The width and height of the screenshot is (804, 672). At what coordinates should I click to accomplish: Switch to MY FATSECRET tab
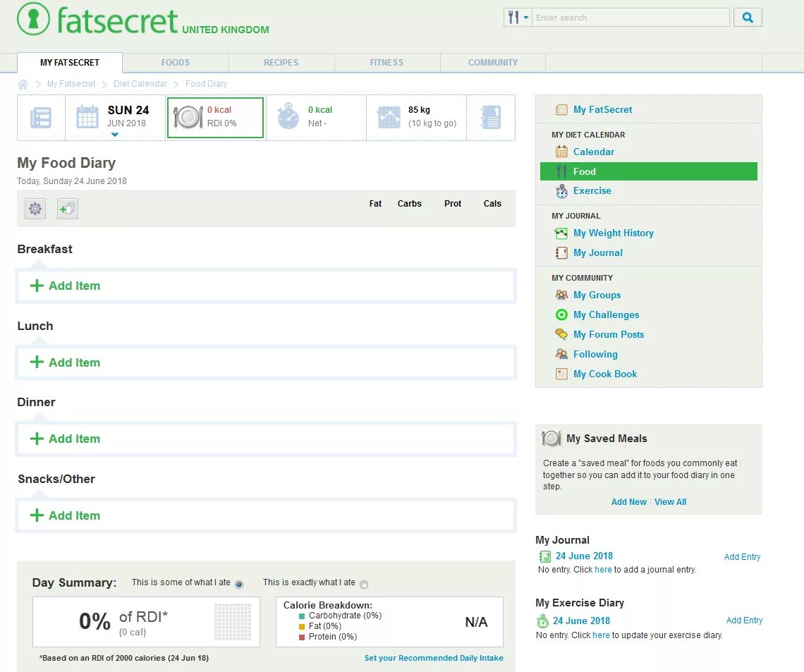click(70, 63)
